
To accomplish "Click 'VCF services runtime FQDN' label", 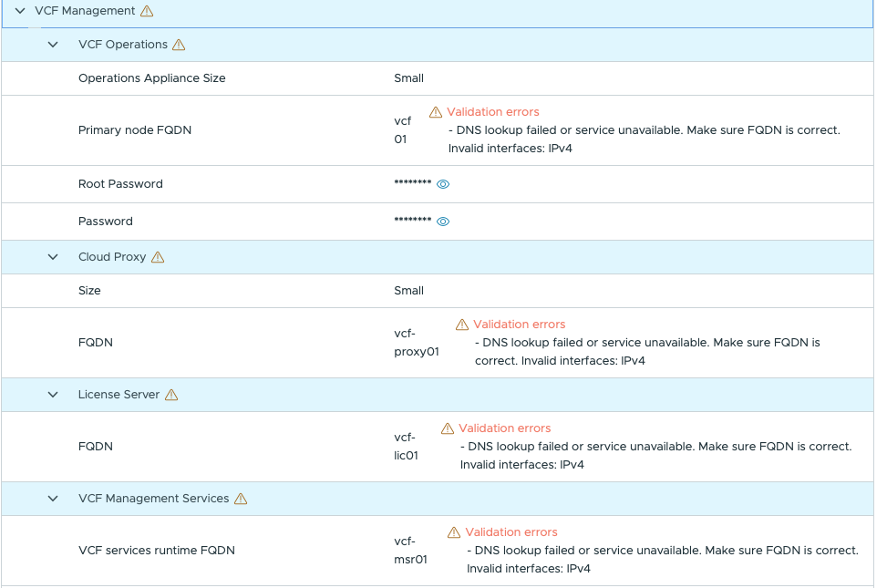I will point(156,550).
